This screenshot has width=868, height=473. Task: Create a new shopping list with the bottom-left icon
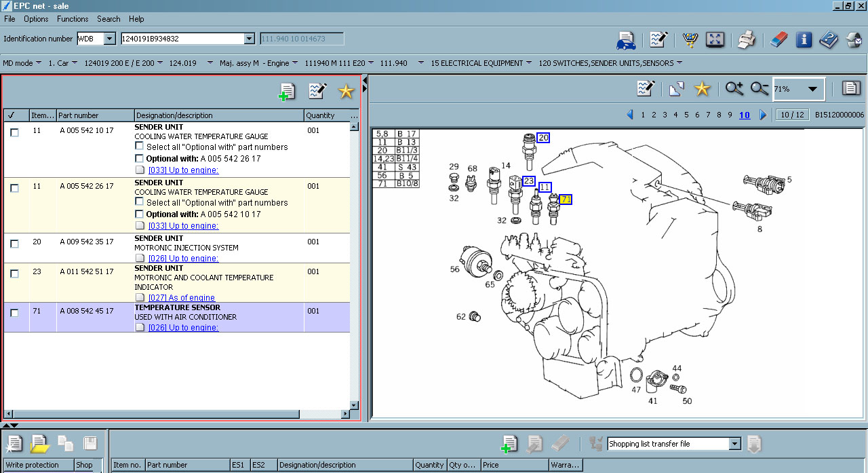point(14,444)
